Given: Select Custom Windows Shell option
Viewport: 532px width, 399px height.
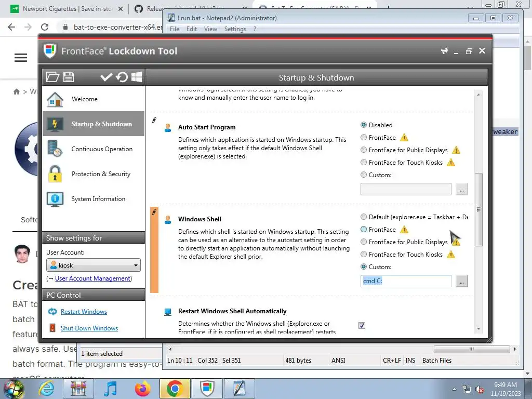Looking at the screenshot, I should point(363,267).
